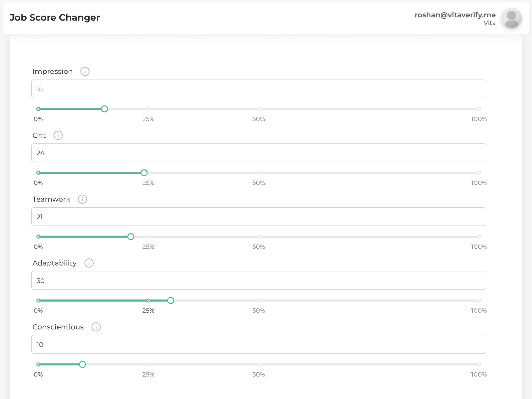Set Teamwork slider to the 50% mark

pyautogui.click(x=259, y=237)
